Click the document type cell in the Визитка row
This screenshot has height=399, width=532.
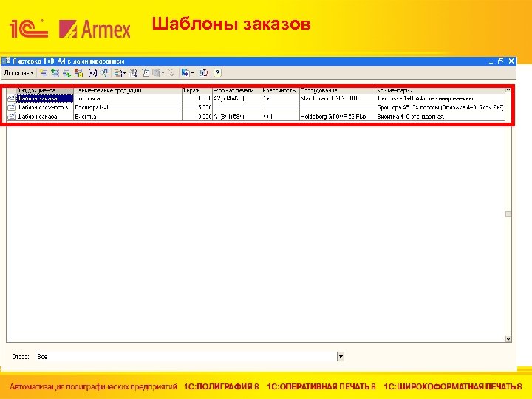click(x=45, y=117)
